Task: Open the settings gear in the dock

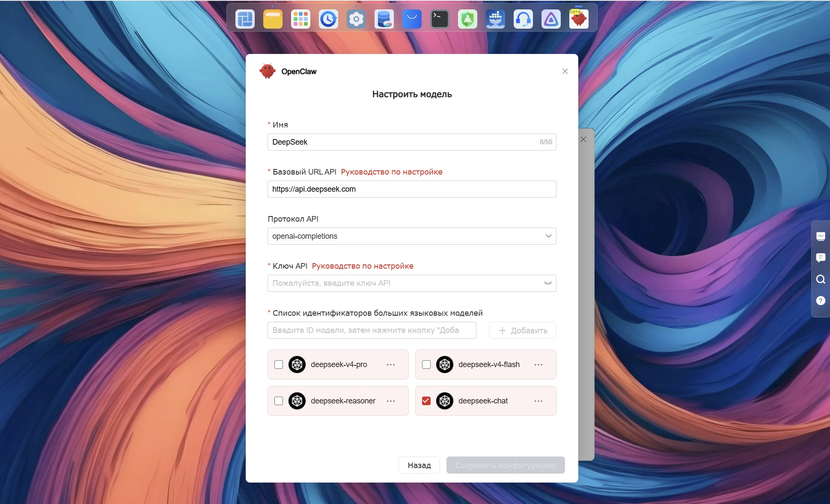Action: [x=356, y=19]
